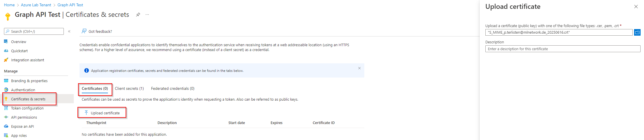Open the Overview menu item
The height and width of the screenshot is (140, 644).
19,42
